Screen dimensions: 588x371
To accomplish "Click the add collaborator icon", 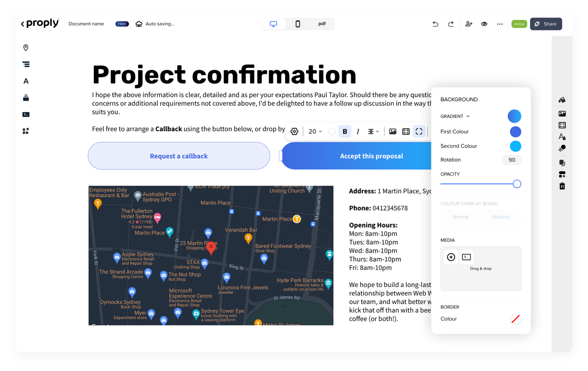I will point(469,24).
